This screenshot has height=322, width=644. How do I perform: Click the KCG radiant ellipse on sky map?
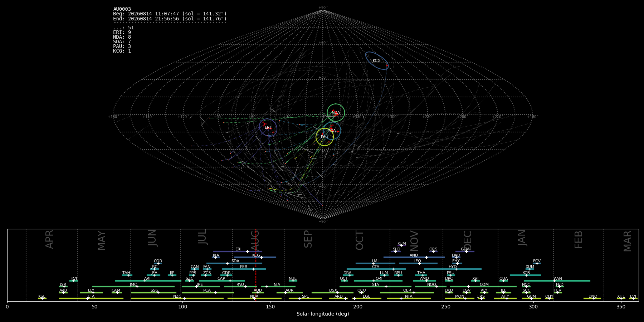pos(377,61)
